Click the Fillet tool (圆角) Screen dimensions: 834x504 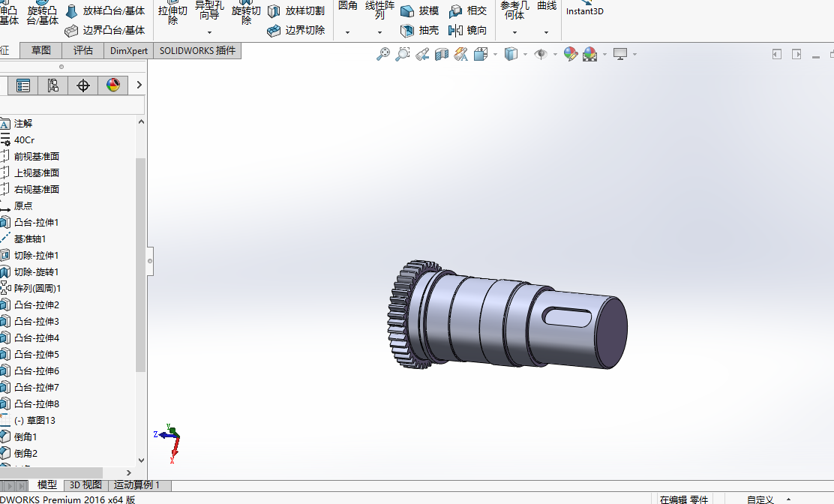[x=348, y=5]
